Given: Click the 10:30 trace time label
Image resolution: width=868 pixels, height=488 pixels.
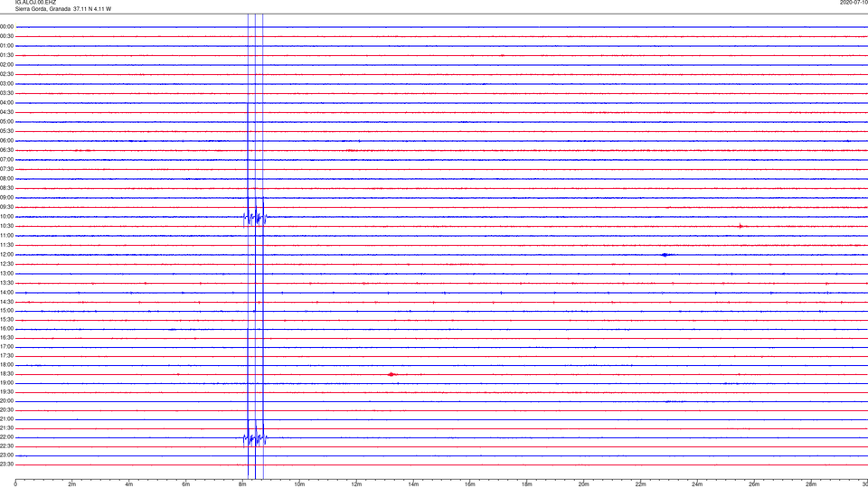Looking at the screenshot, I should [6, 226].
